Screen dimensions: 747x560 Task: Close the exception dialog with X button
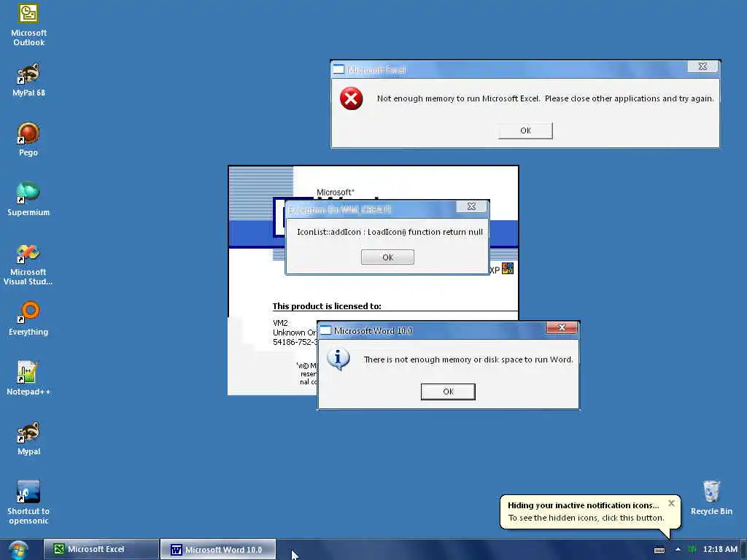pyautogui.click(x=471, y=206)
